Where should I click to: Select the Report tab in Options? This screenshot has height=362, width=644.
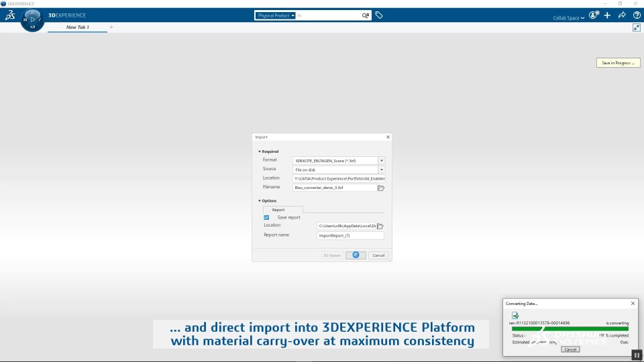point(282,210)
